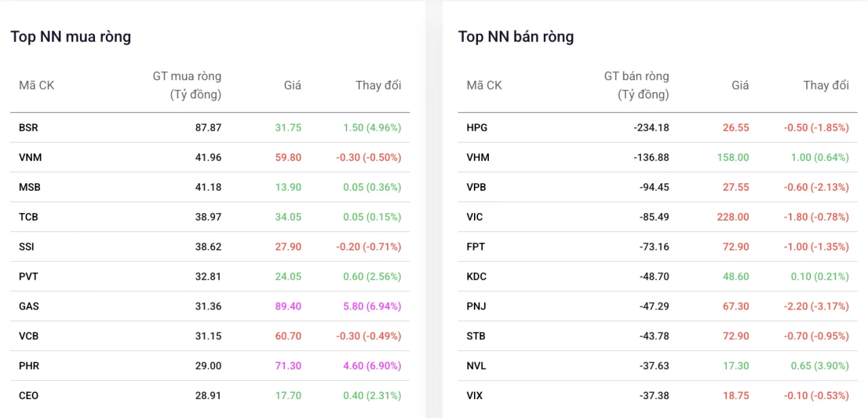Click 'GT bán ròng (Tỷ đồng)' column header
868x418 pixels.
[637, 85]
